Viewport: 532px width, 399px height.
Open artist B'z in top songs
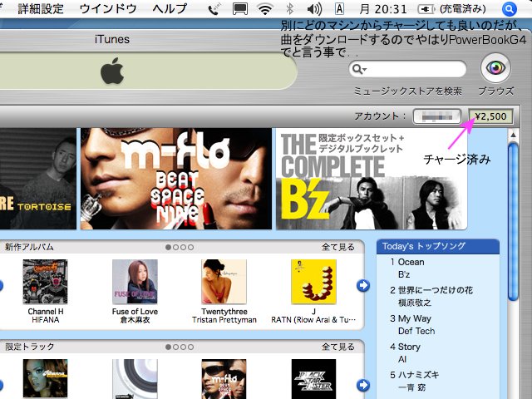click(x=404, y=274)
